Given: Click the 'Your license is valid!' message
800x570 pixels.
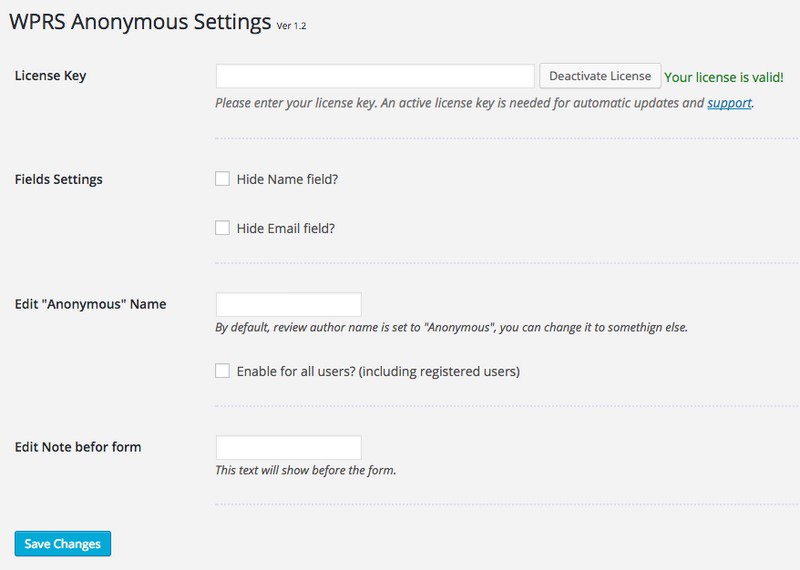Looking at the screenshot, I should pos(723,77).
